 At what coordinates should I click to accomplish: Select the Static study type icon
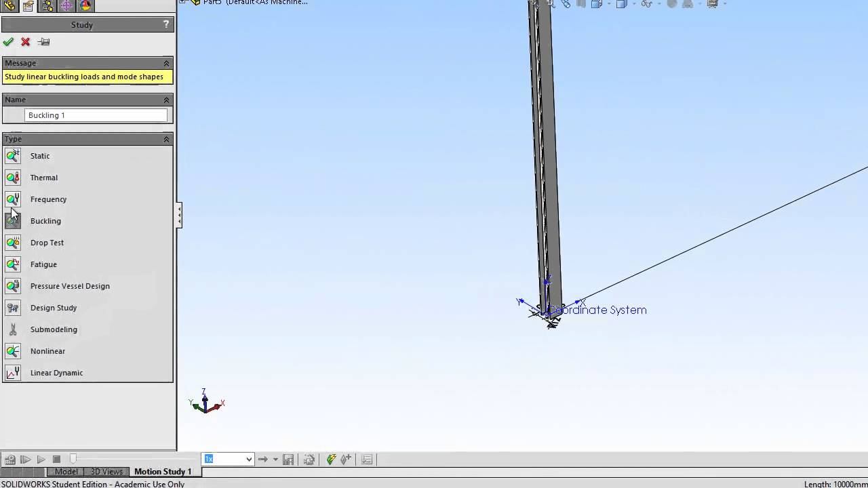point(13,156)
